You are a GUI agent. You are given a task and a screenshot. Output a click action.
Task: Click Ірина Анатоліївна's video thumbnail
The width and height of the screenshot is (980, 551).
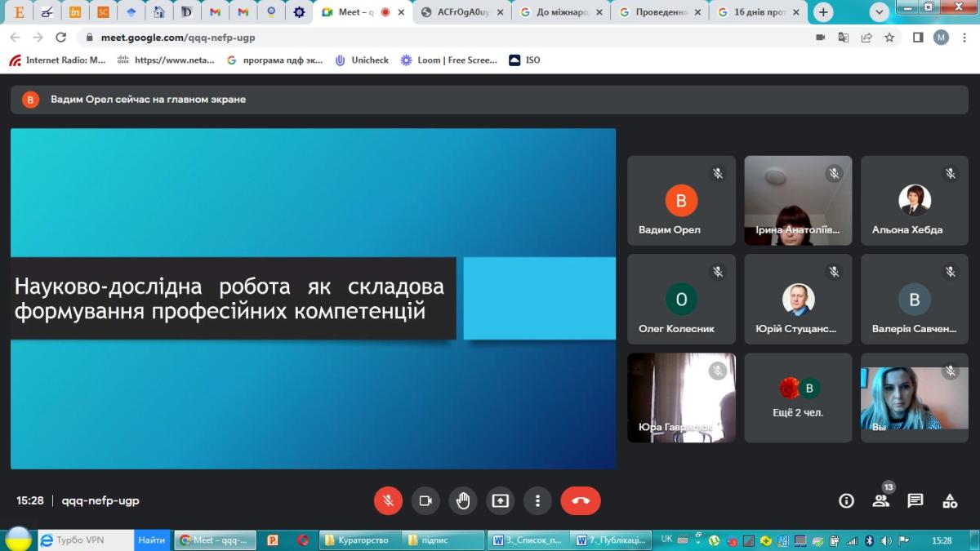pyautogui.click(x=798, y=200)
